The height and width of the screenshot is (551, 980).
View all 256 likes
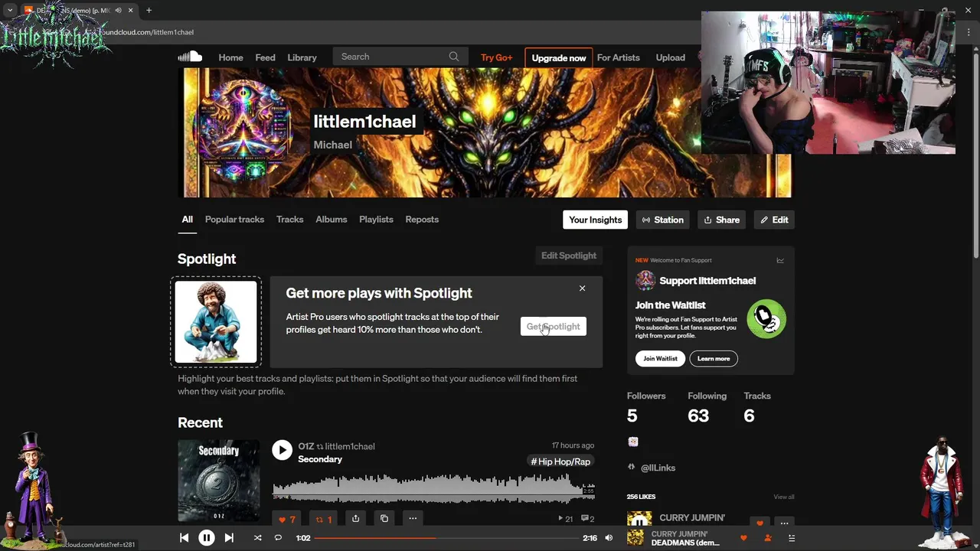784,497
